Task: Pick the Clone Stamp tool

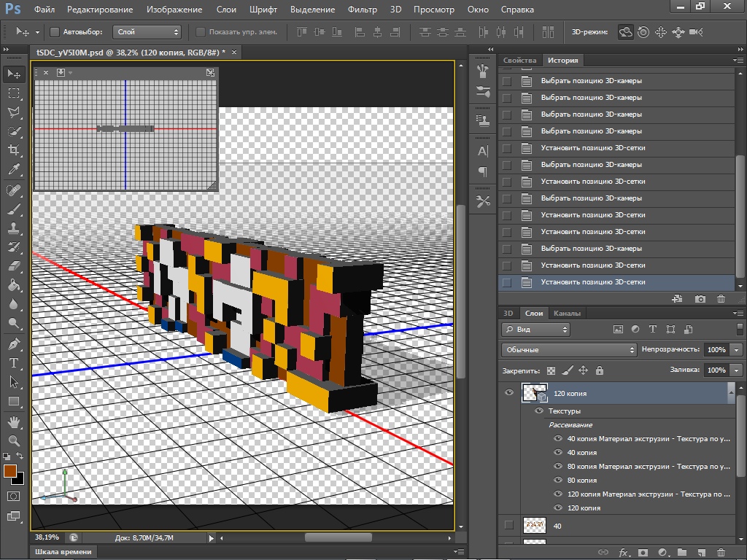Action: tap(14, 228)
